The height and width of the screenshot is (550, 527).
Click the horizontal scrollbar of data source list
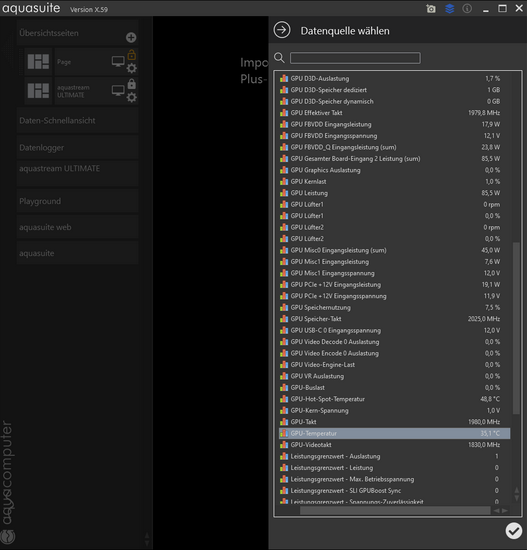(395, 510)
